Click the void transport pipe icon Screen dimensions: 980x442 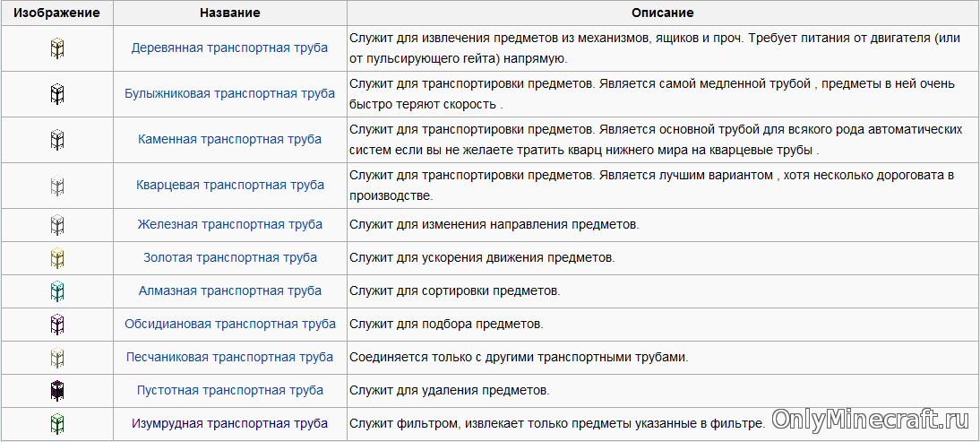click(x=57, y=390)
